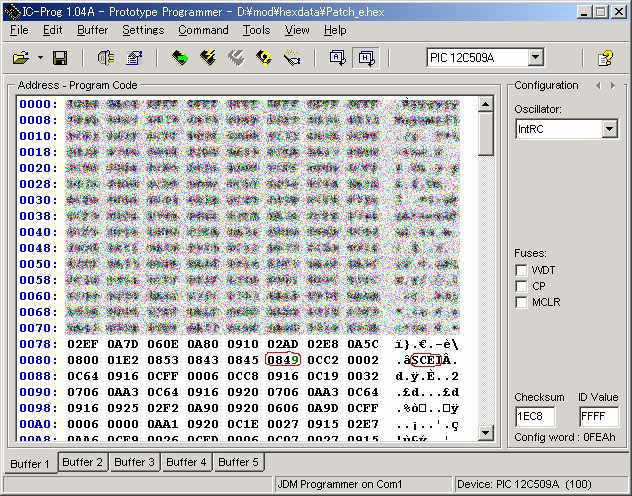Open the Options icon in toolbar
This screenshot has width=632, height=496.
[134, 58]
